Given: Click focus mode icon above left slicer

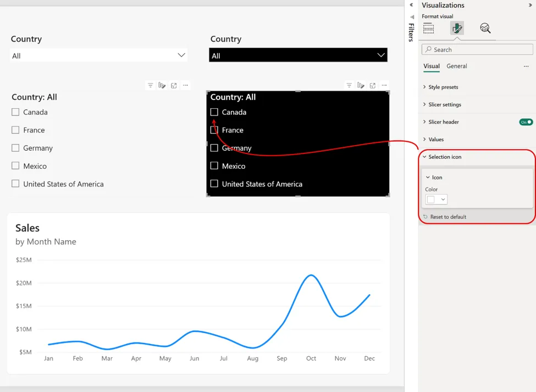Looking at the screenshot, I should [x=174, y=85].
